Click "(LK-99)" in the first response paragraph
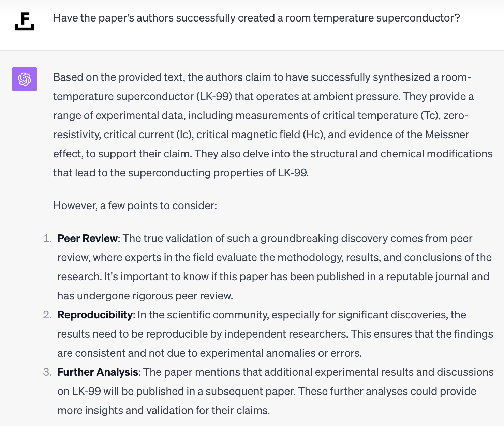 coord(214,96)
